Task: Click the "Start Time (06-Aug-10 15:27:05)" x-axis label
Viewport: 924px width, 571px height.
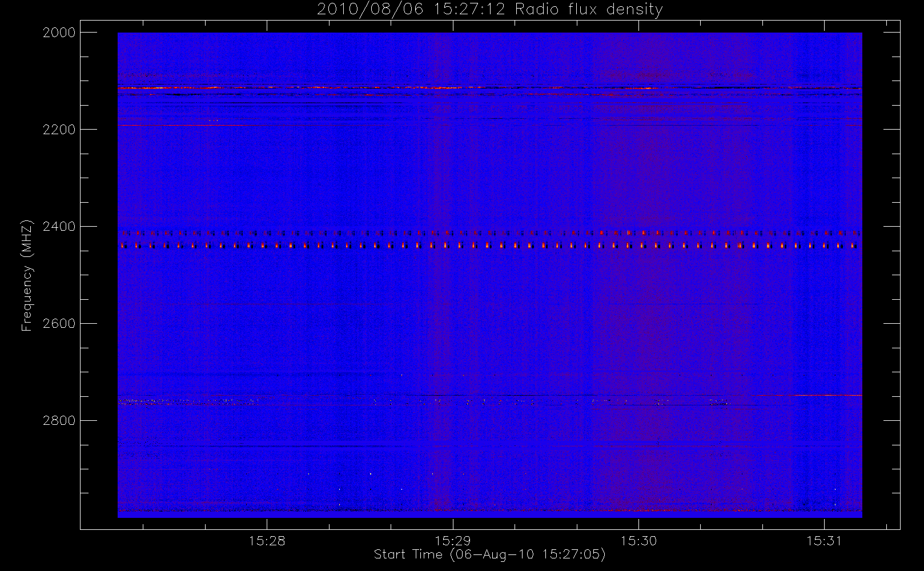Action: tap(489, 554)
